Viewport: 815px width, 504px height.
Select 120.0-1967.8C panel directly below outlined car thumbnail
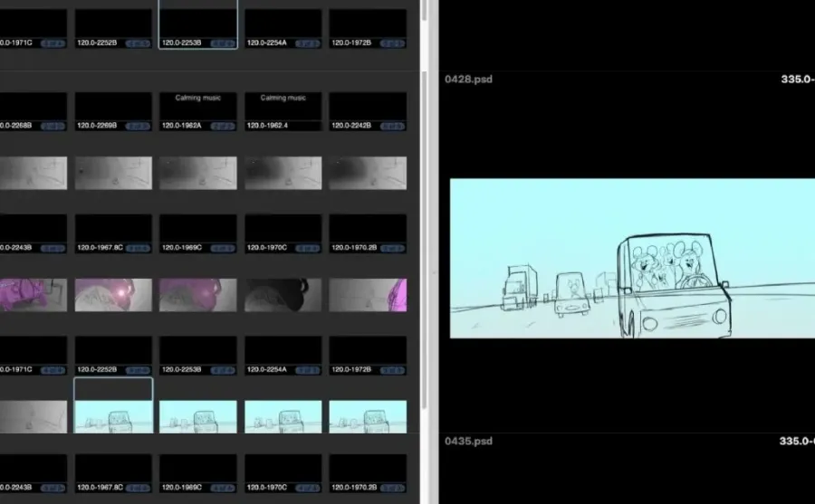[x=113, y=474]
